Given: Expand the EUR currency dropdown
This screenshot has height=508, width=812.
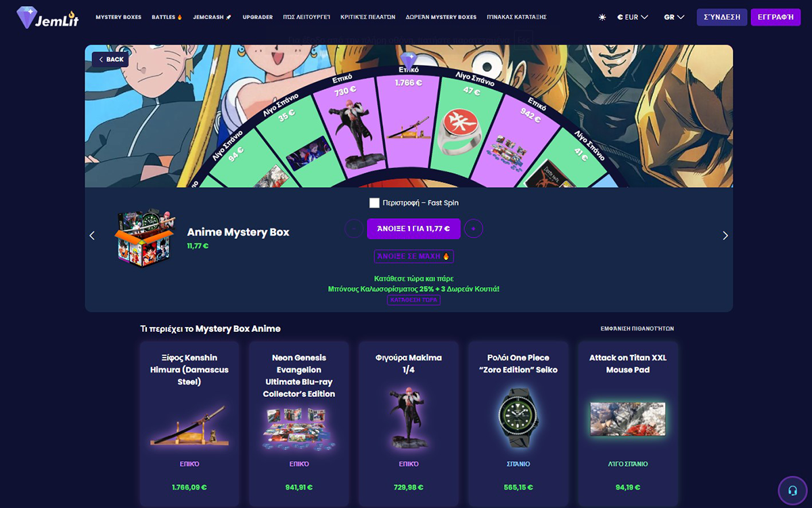Looking at the screenshot, I should (633, 17).
